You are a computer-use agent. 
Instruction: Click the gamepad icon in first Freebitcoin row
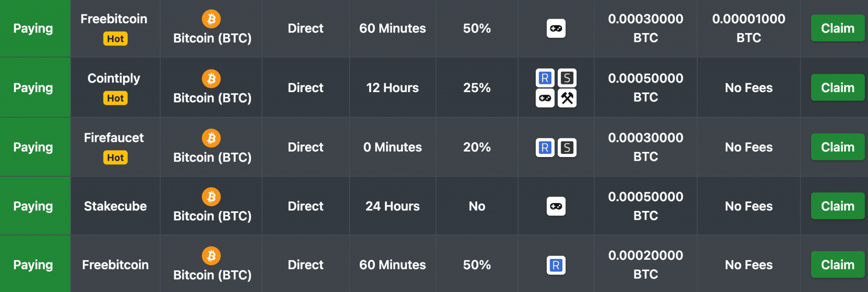pyautogui.click(x=556, y=28)
